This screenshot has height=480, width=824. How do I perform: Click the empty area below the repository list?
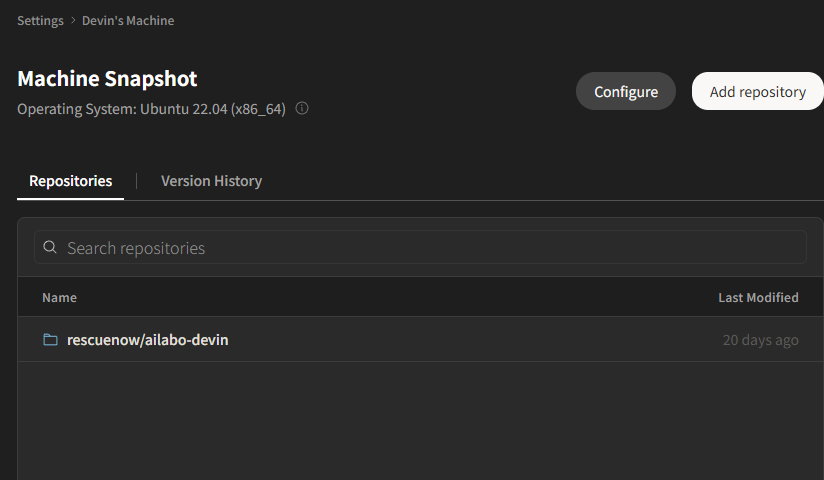420,421
